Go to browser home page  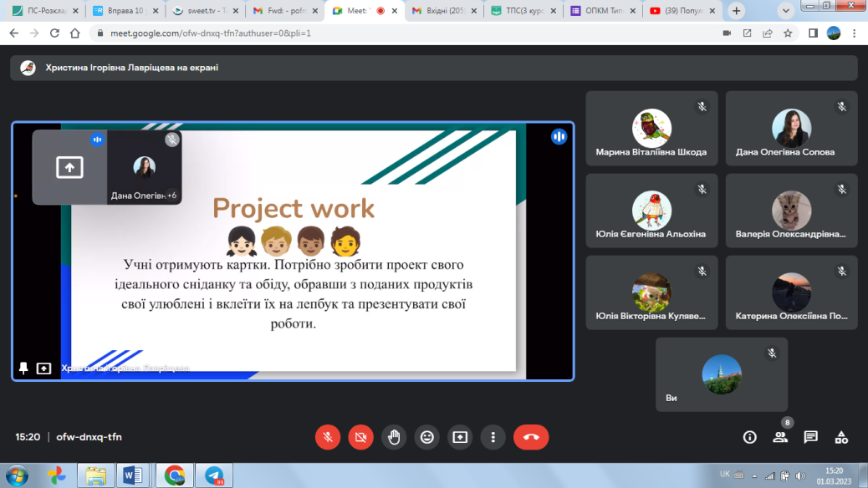[74, 33]
